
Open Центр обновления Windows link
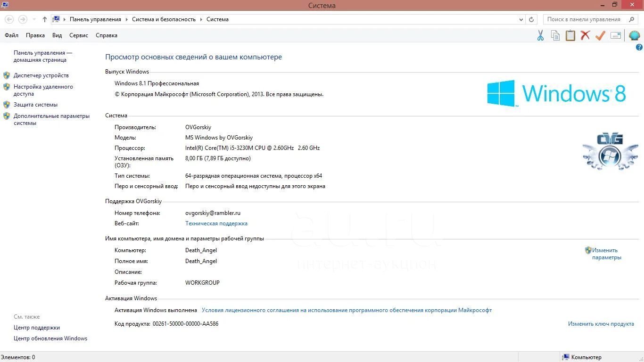tap(50, 338)
